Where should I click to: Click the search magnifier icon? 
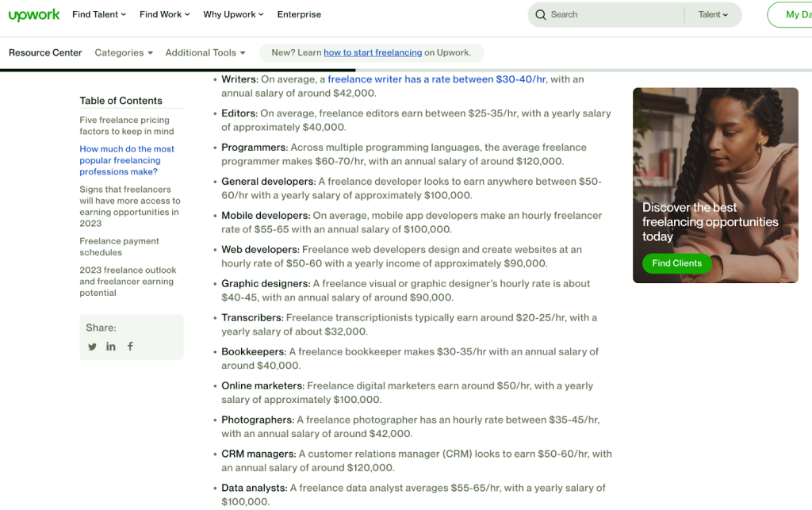coord(541,15)
